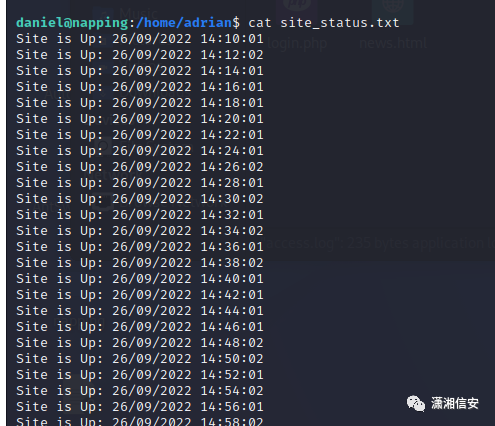Click the cat command word
This screenshot has width=495, height=426.
click(x=260, y=23)
